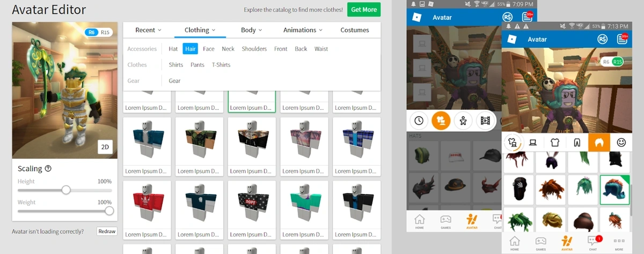Screen dimensions: 644x254
Task: Tap the shirt category icon on phone
Action: tap(555, 142)
